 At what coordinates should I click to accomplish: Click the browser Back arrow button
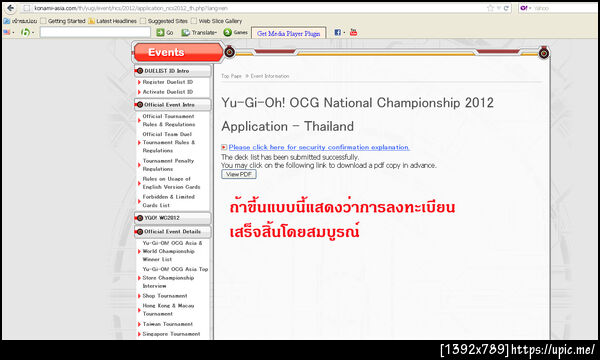(10, 8)
